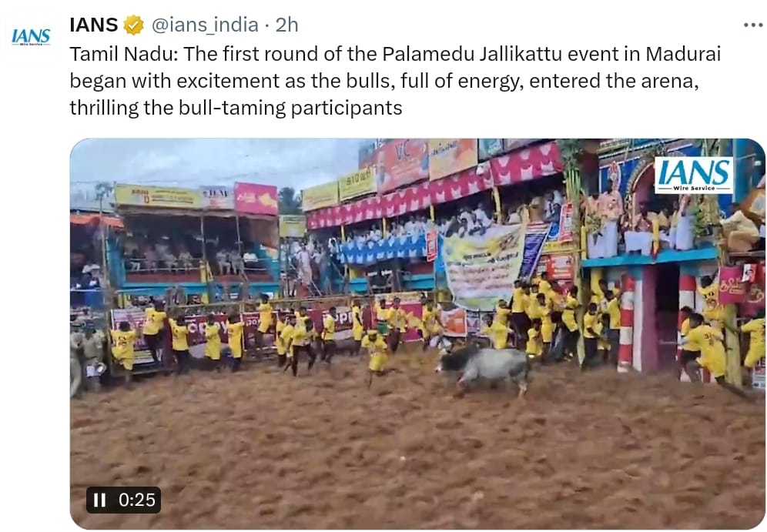The height and width of the screenshot is (532, 767).
Task: Open the IANS display name link
Action: pyautogui.click(x=94, y=25)
